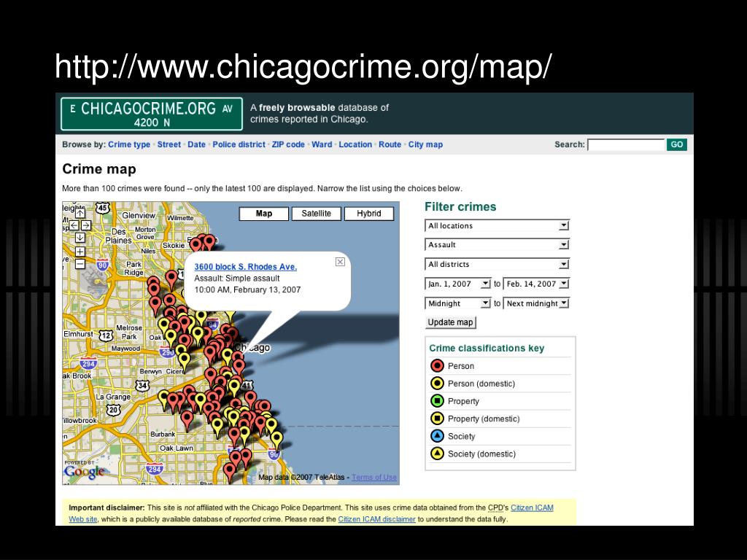Screen dimensions: 747x560
Task: Click the 'Crime map' heading
Action: 99,169
